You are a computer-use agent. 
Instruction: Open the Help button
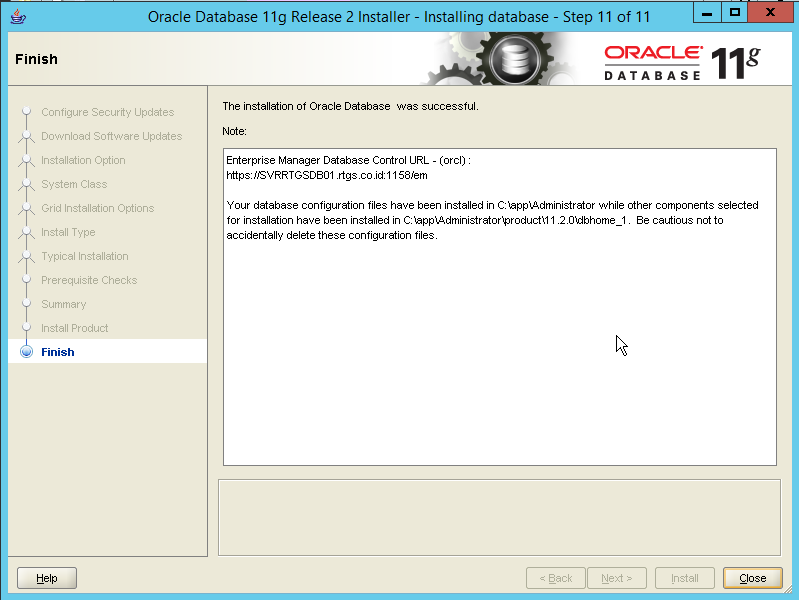point(47,578)
